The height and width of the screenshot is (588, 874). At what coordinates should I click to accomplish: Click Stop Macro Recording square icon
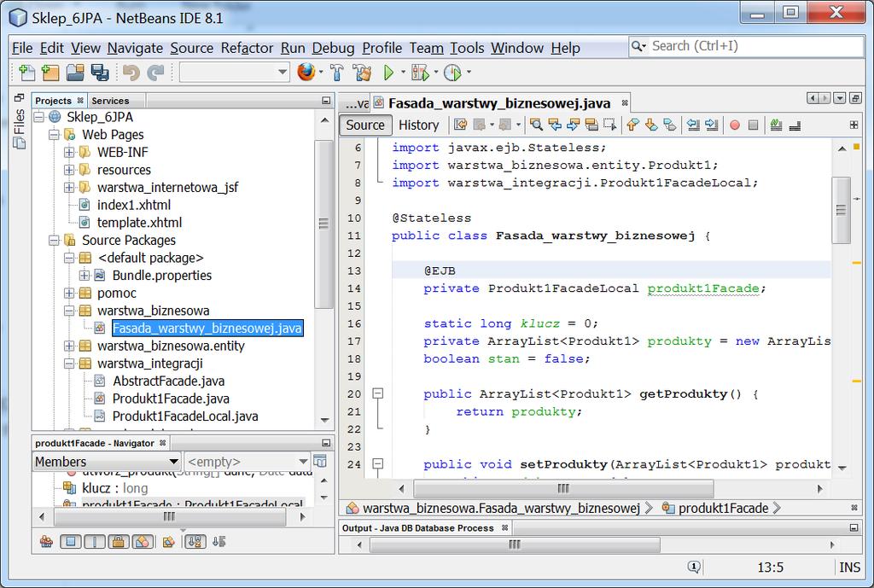pyautogui.click(x=753, y=125)
